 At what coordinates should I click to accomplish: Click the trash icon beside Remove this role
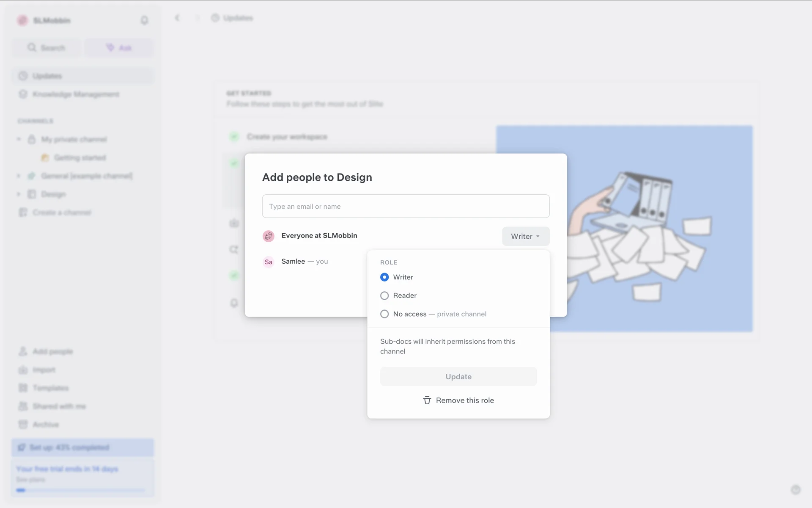(427, 400)
